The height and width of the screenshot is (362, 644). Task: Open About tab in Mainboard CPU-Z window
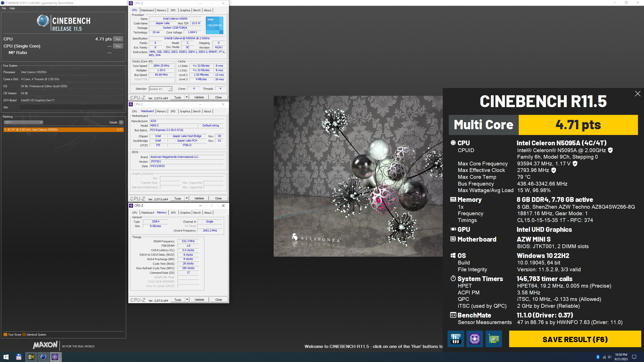pos(208,111)
